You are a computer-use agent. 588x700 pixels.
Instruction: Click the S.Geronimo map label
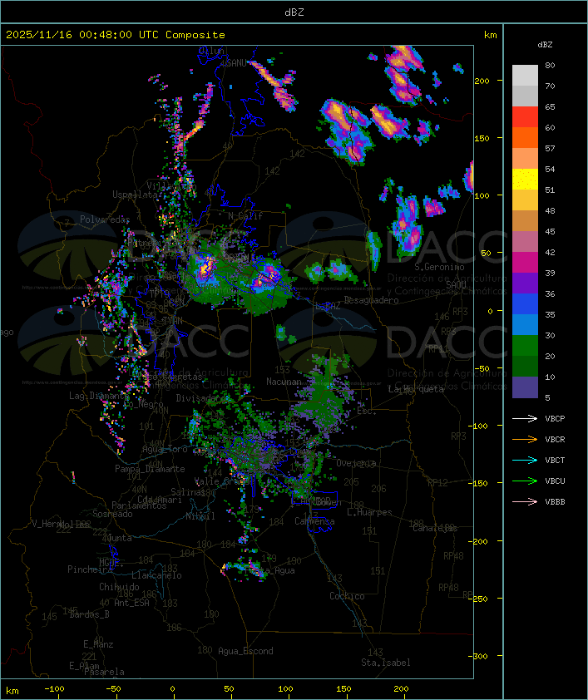coord(439,267)
